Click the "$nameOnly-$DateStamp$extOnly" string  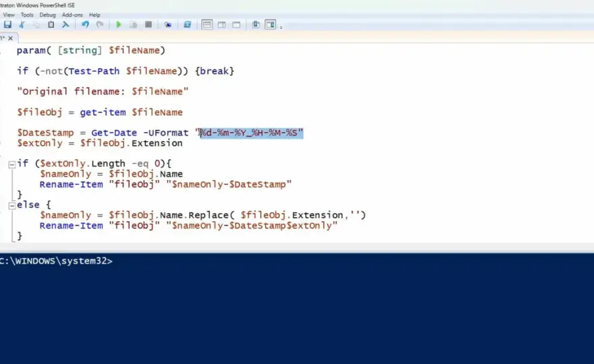(x=252, y=226)
